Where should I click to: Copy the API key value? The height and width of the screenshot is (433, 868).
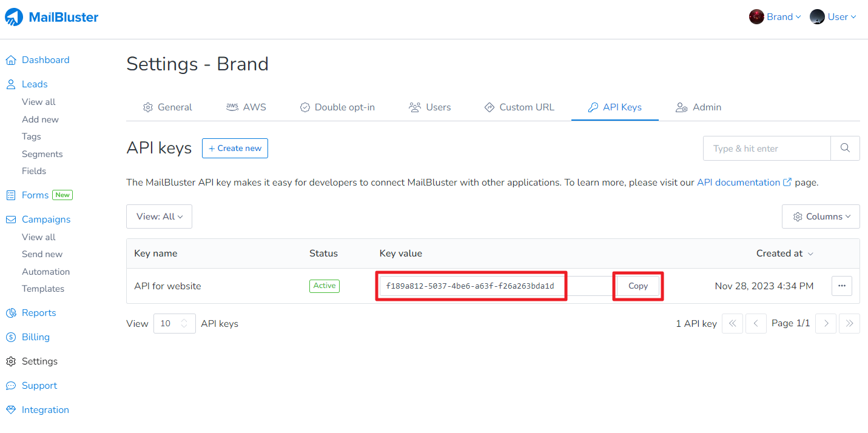coord(638,286)
